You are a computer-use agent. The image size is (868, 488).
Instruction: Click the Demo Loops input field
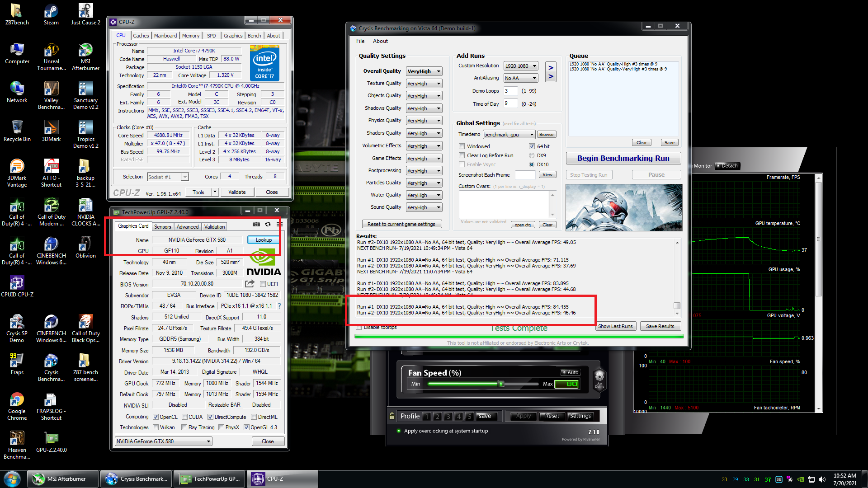coord(511,91)
